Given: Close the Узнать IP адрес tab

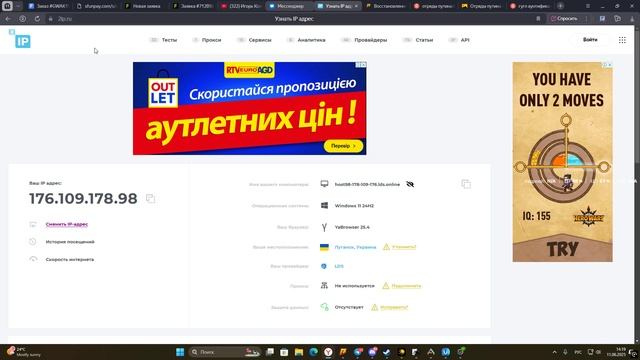Looking at the screenshot, I should point(356,6).
